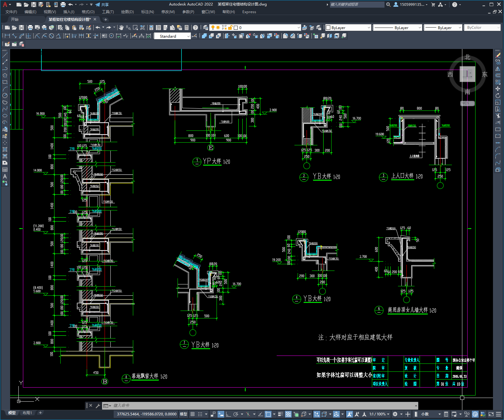Image resolution: width=504 pixels, height=420 pixels.
Task: Click the Center Mark dimension icon
Action: [112, 36]
